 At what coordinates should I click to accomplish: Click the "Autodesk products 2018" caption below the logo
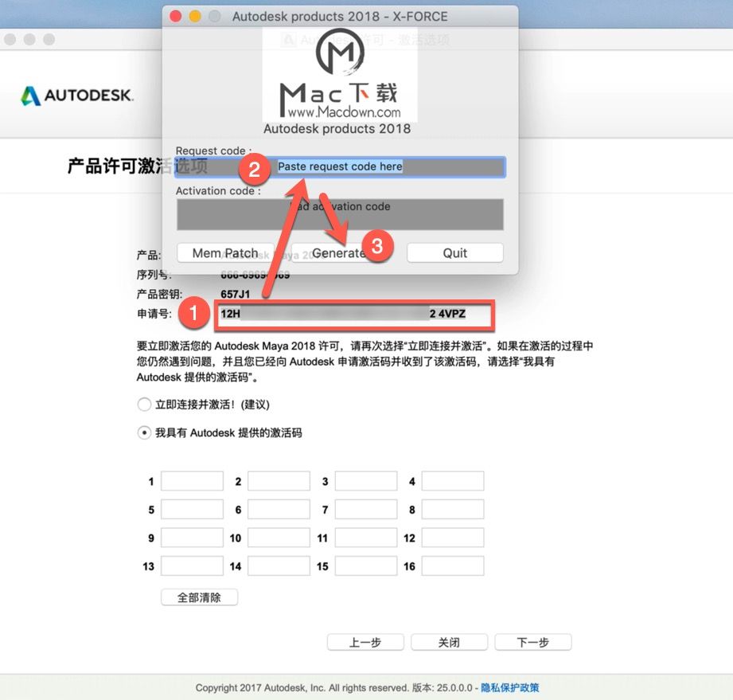pos(337,129)
